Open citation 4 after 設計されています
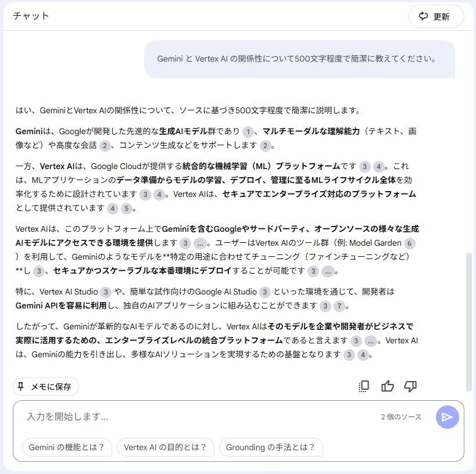This screenshot has width=476, height=474. click(159, 195)
